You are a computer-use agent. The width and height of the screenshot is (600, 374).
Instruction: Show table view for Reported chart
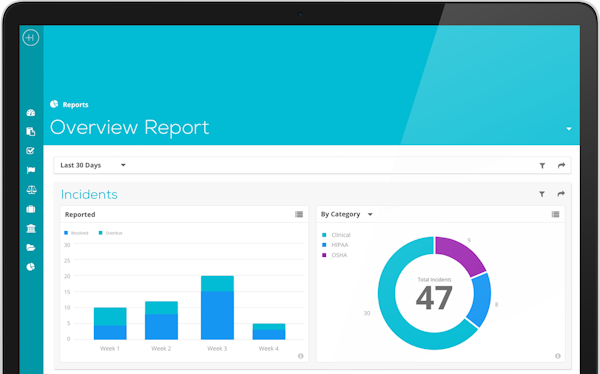299,214
